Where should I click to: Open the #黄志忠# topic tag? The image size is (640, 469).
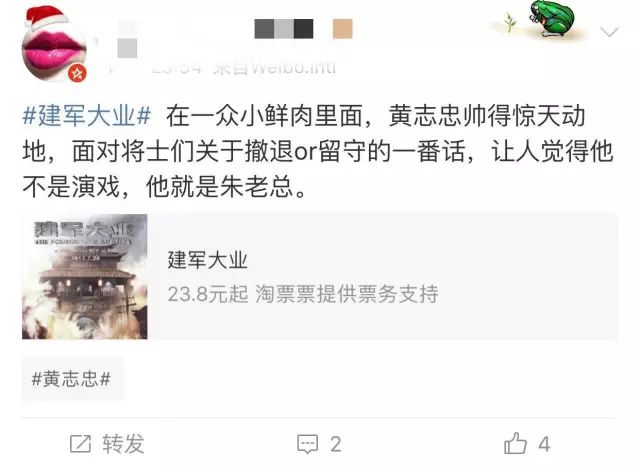pyautogui.click(x=72, y=379)
